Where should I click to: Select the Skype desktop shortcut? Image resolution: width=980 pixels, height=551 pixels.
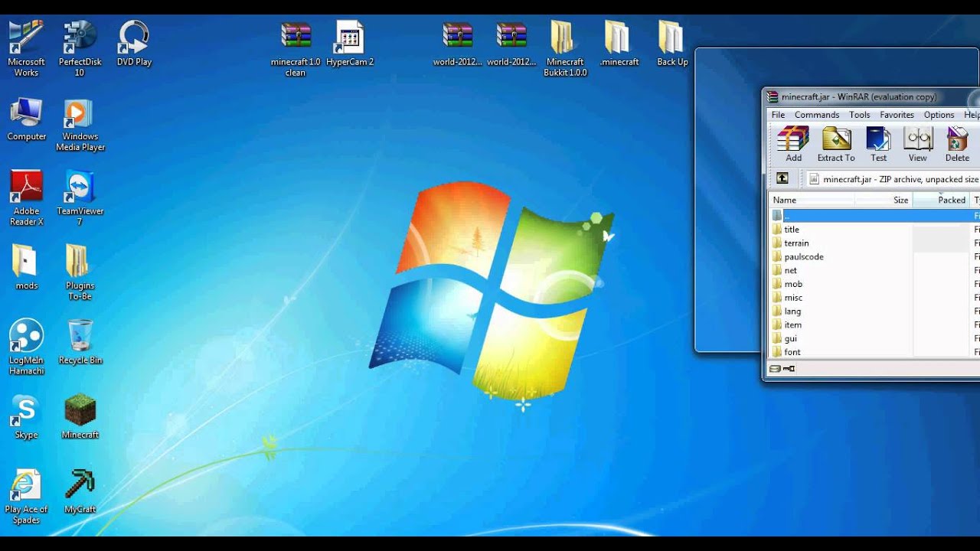(26, 417)
